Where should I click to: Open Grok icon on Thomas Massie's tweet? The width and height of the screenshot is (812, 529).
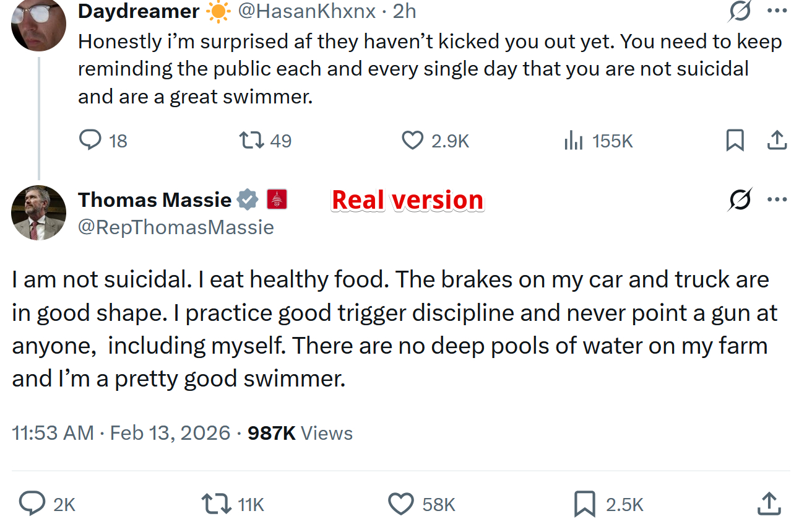point(740,199)
